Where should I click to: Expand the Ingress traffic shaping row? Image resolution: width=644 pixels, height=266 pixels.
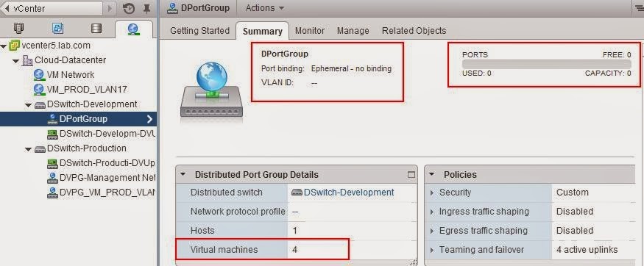tap(431, 212)
